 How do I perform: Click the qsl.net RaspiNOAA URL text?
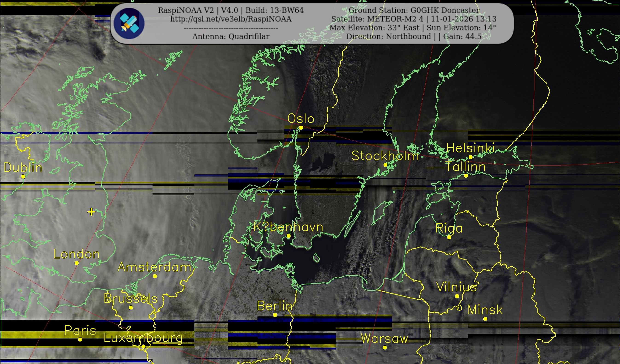pos(231,19)
